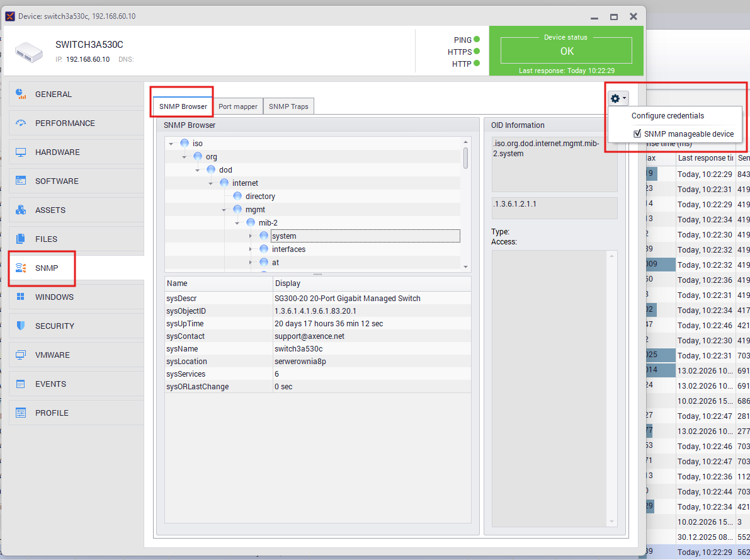Uncheck SNMP manageable device checkbox
This screenshot has width=750, height=560.
tap(637, 134)
